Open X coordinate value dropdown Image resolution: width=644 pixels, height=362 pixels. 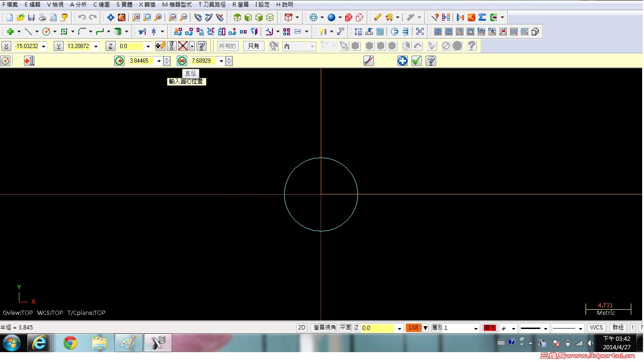point(44,46)
